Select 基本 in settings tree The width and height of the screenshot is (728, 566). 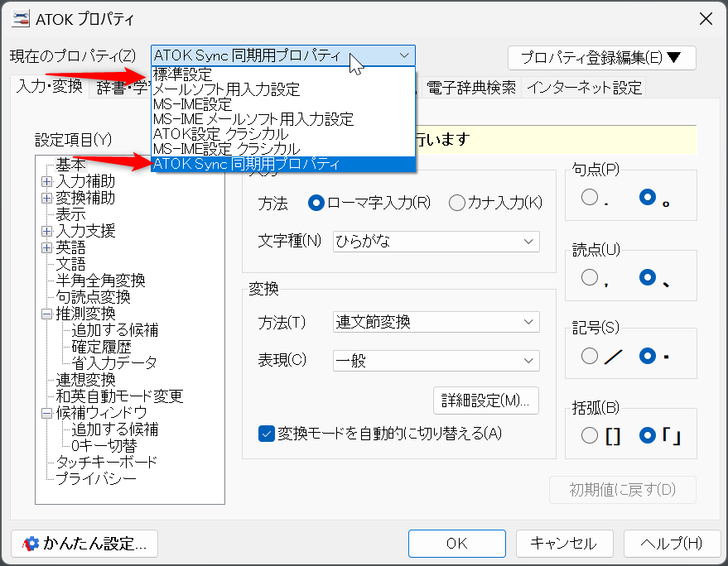coord(70,165)
